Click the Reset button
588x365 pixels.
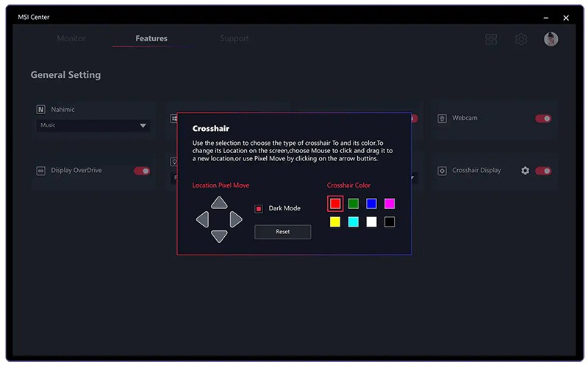pyautogui.click(x=283, y=232)
